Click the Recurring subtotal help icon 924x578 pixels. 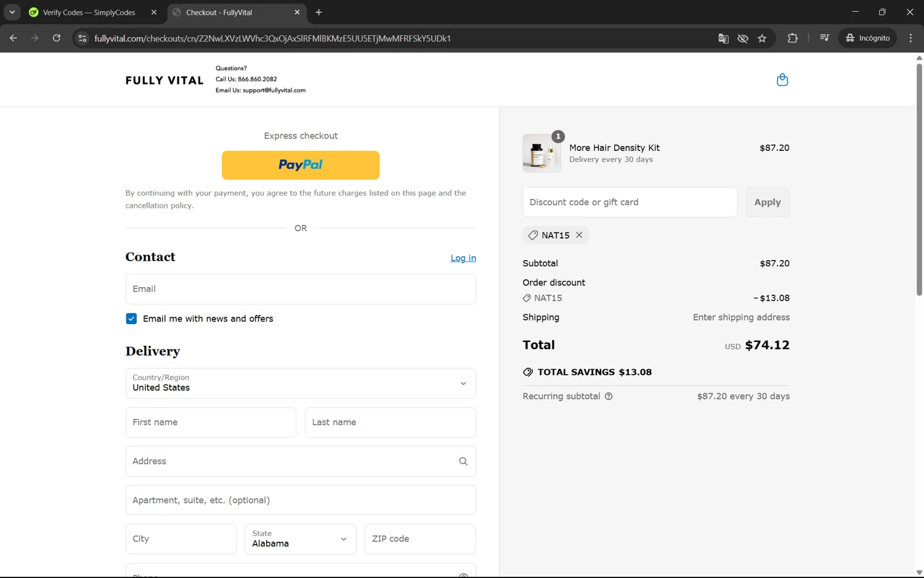tap(609, 396)
